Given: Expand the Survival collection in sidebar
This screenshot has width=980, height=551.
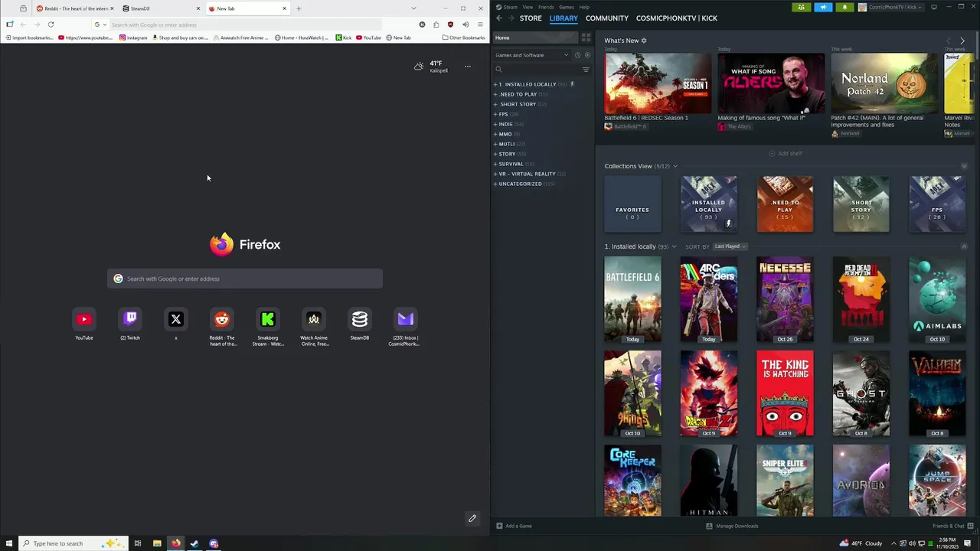Looking at the screenshot, I should (x=495, y=164).
